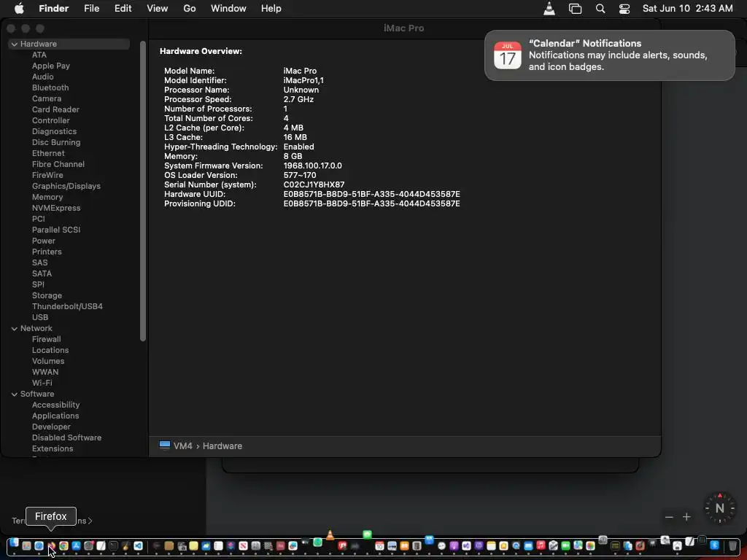Open Visual Studio Code in the Dock
Screen dimensions: 747x560
(138, 545)
